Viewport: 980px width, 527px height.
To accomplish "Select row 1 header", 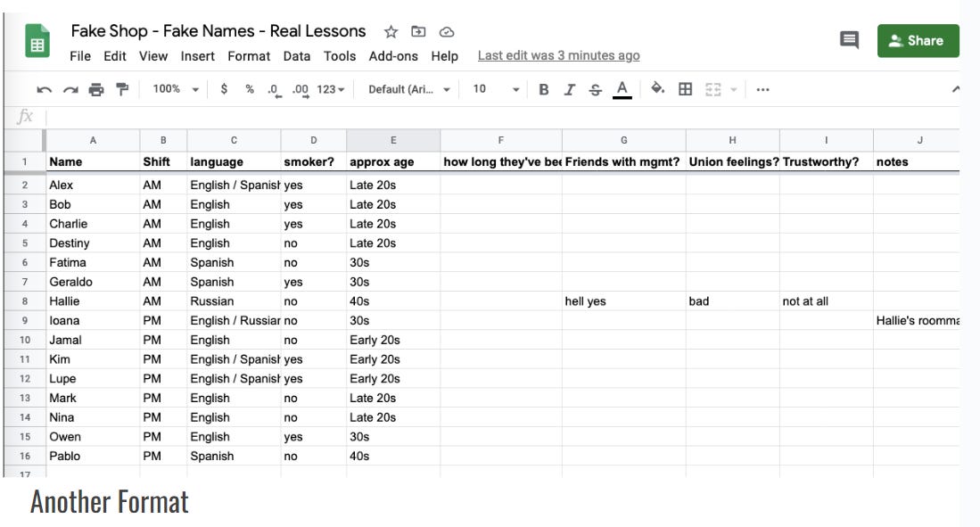I will coord(24,162).
